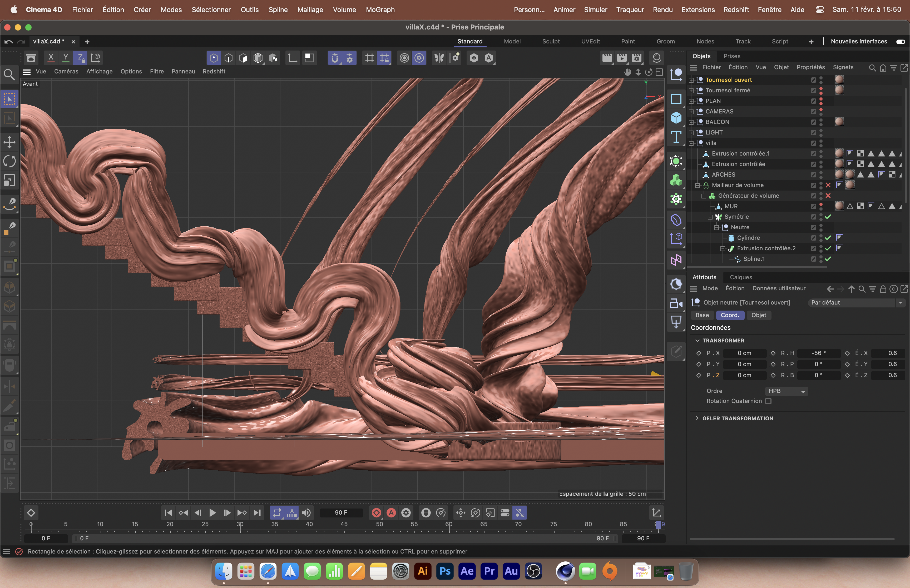Toggle Autokeying button in timeline

coord(391,513)
